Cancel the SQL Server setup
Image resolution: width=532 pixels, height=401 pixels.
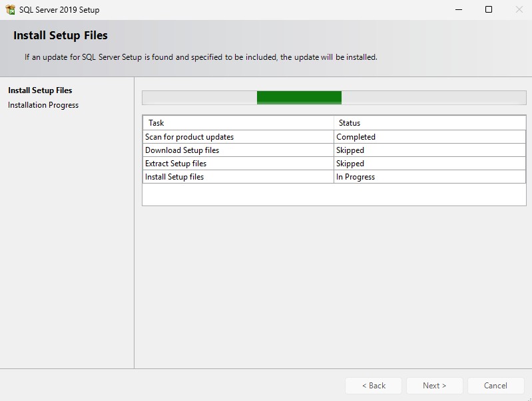pyautogui.click(x=495, y=386)
